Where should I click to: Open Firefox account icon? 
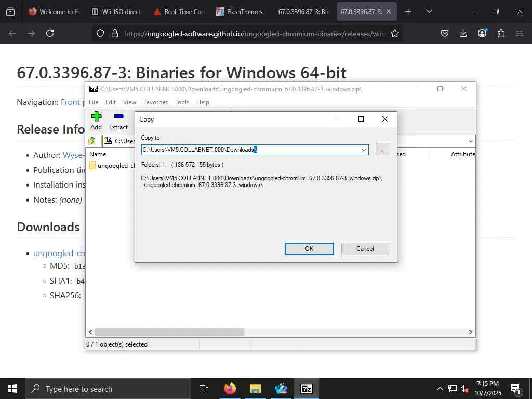[x=482, y=33]
